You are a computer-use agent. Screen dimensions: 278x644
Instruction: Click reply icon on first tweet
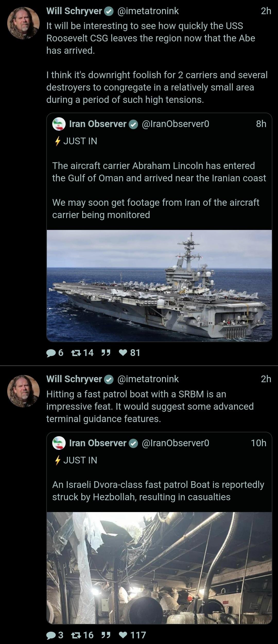(x=51, y=353)
